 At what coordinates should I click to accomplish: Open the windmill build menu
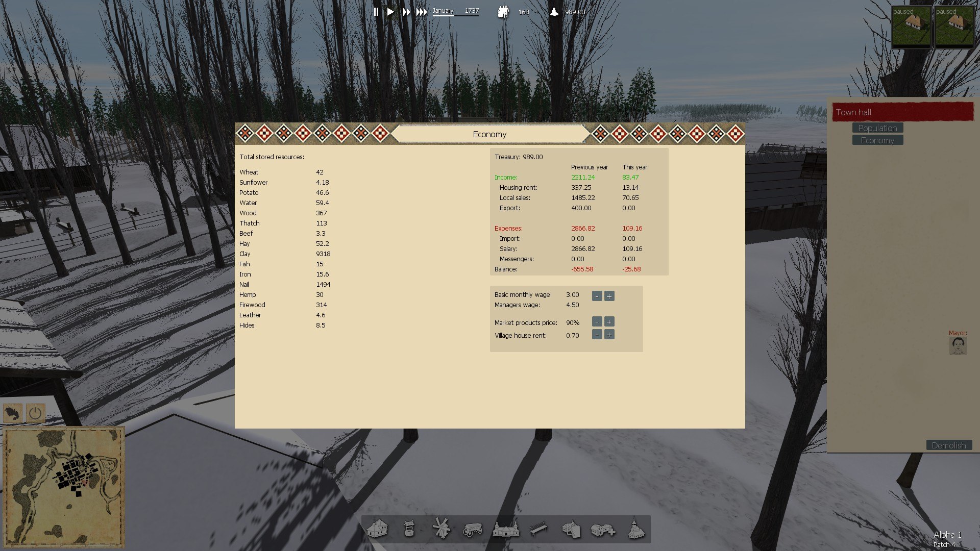(441, 529)
